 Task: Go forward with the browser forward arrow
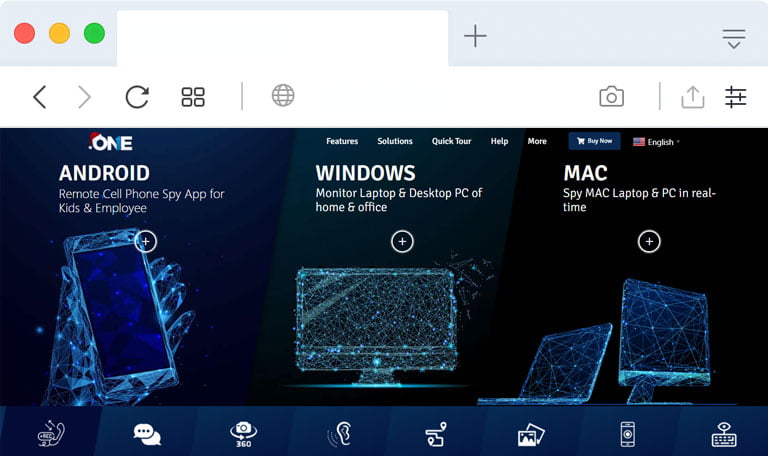84,96
